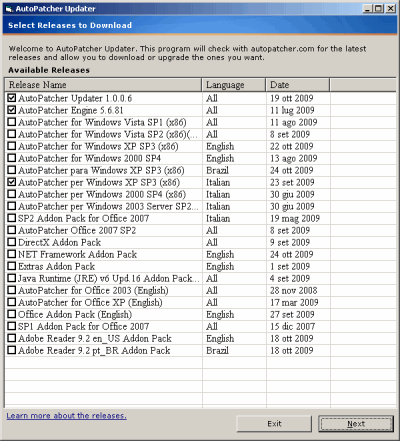400x441 pixels.
Task: Click '4 set 2009' date cell
Action: pyautogui.click(x=290, y=278)
